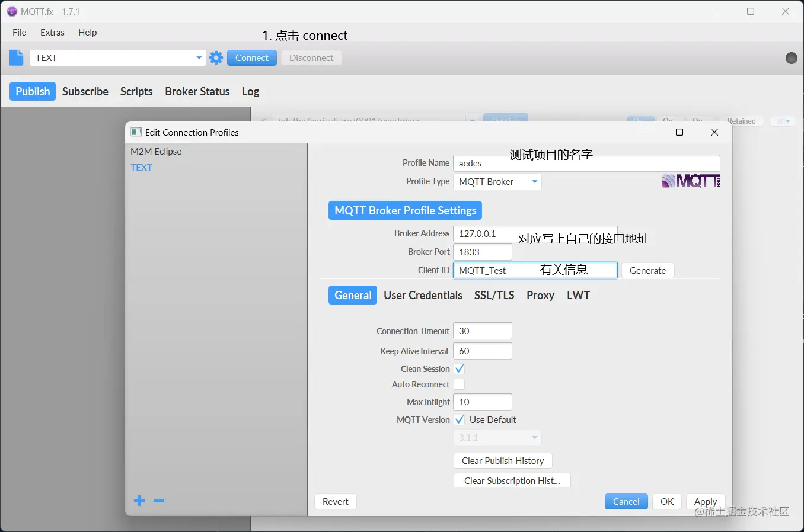The height and width of the screenshot is (532, 804).
Task: Enable the Auto Reconnect checkbox
Action: (x=460, y=384)
